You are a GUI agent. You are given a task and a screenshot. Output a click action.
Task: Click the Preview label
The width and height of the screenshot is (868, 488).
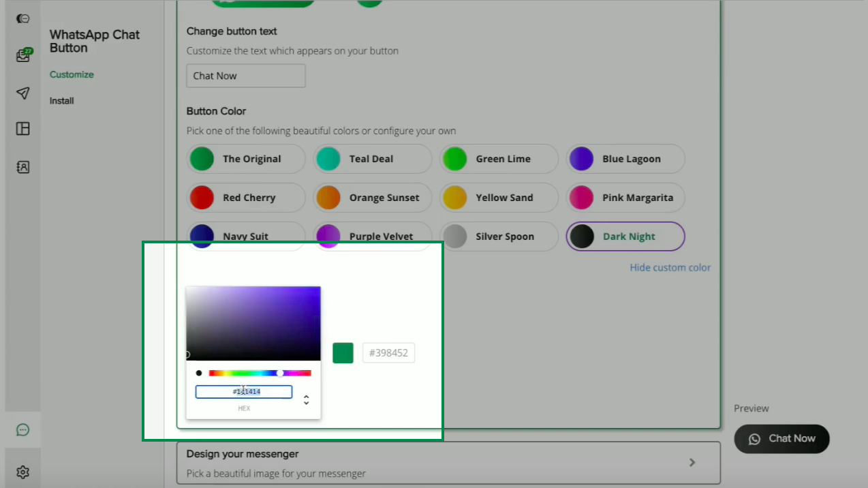751,408
